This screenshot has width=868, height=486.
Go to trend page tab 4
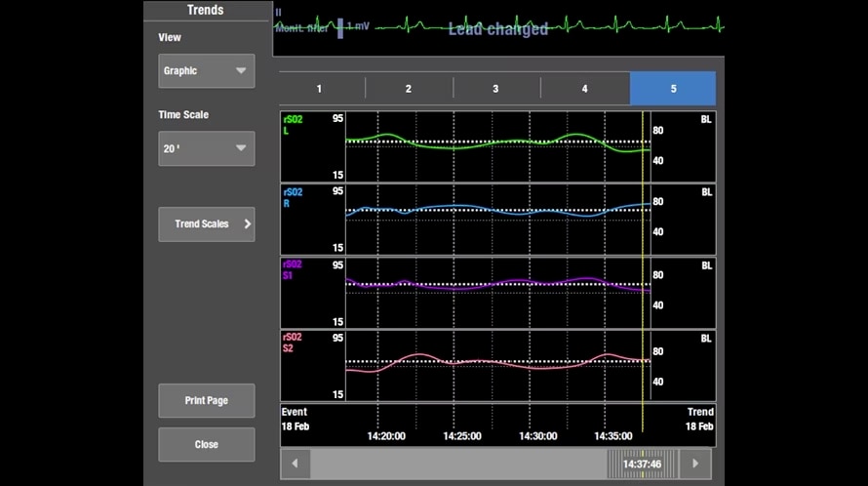(x=584, y=89)
